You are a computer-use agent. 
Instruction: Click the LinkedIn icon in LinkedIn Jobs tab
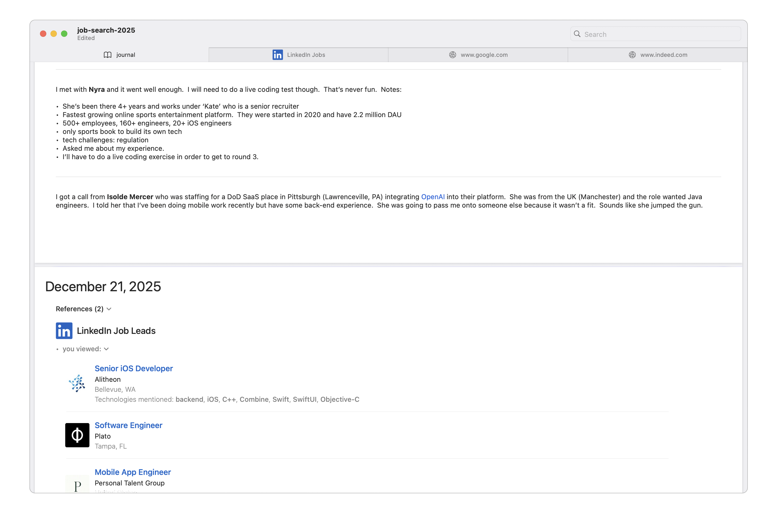(277, 55)
